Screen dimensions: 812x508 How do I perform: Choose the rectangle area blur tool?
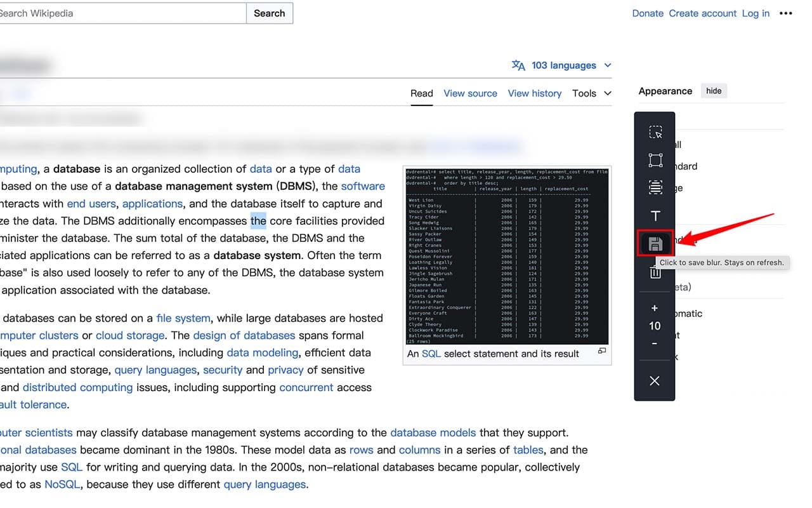[x=655, y=160]
